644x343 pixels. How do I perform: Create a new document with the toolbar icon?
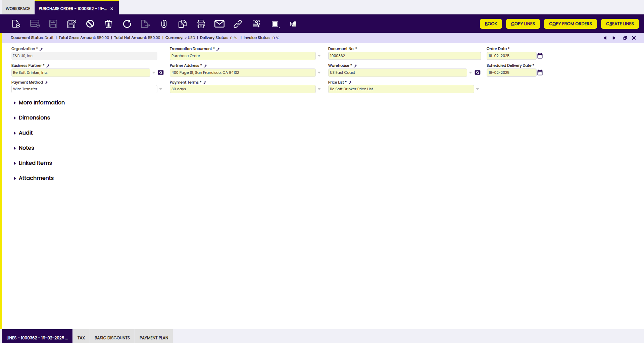tap(16, 24)
